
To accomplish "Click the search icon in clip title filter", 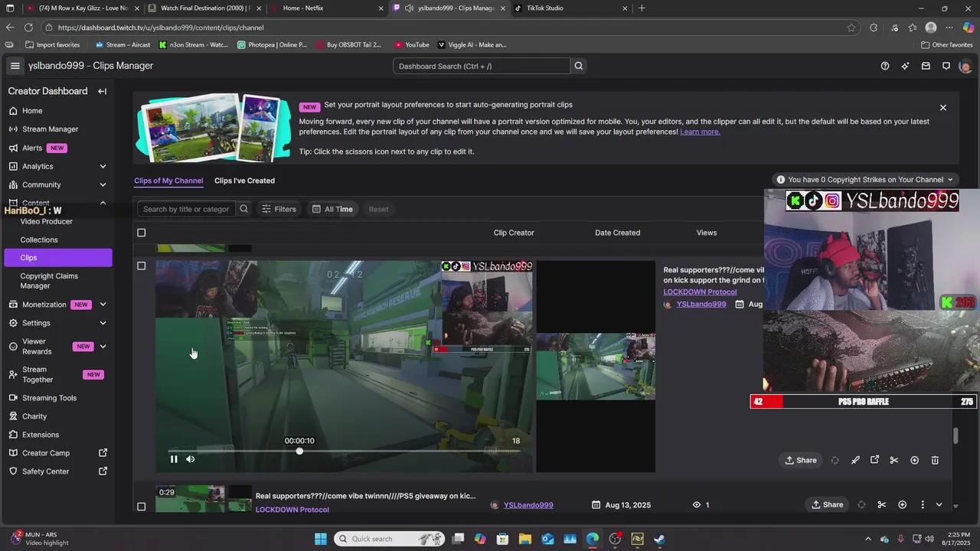I will pos(243,209).
